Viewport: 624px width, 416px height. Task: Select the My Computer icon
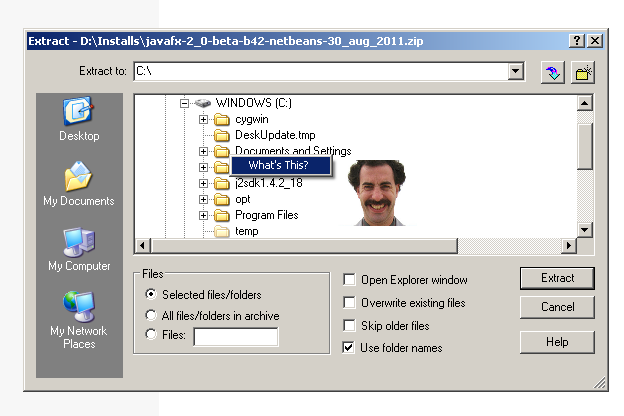(79, 242)
